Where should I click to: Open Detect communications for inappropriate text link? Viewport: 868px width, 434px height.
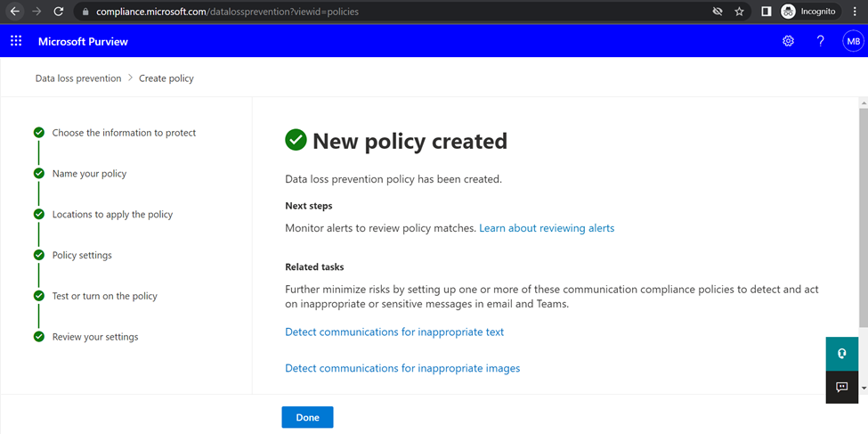coord(394,332)
